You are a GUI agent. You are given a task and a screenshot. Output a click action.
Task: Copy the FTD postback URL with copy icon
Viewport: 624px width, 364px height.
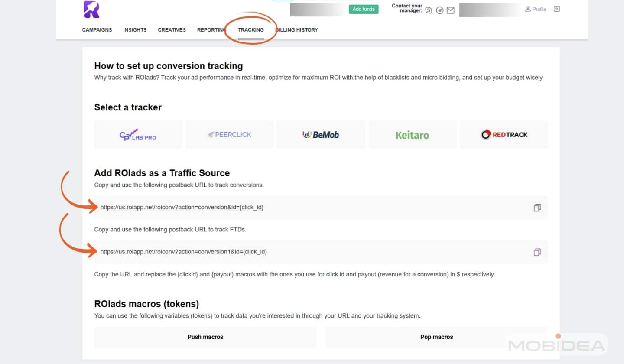(537, 252)
